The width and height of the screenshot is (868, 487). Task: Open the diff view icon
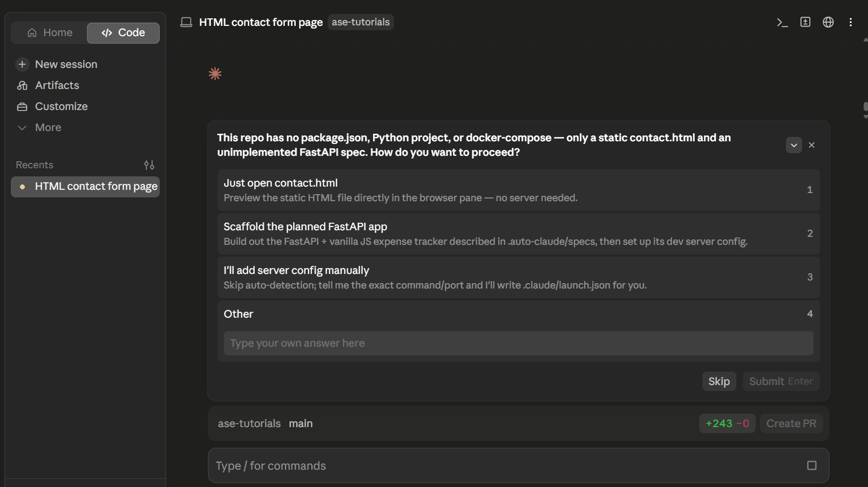click(805, 22)
